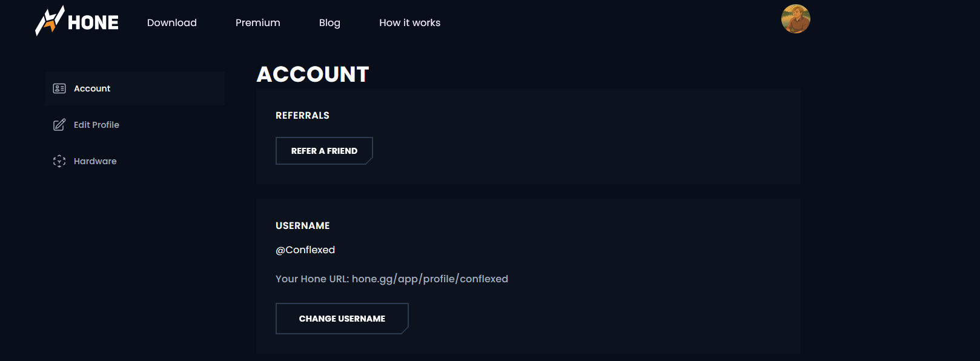Open the Download page
The image size is (980, 361).
pos(172,22)
